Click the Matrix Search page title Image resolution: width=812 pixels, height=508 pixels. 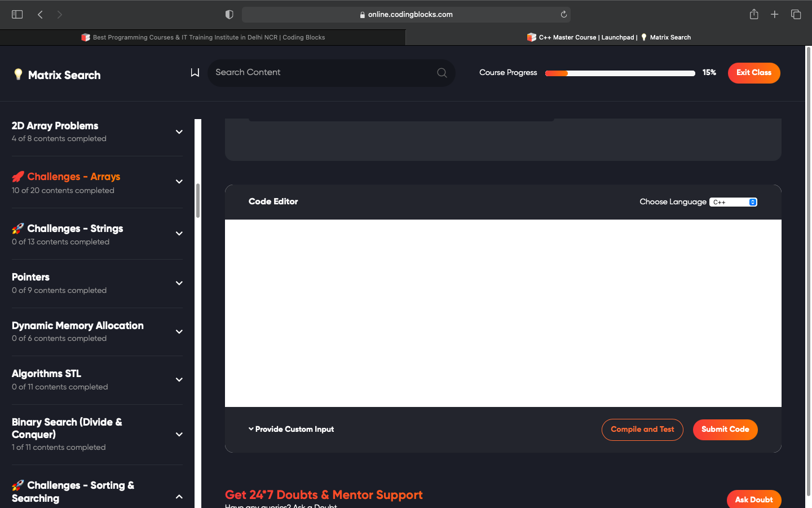(64, 75)
